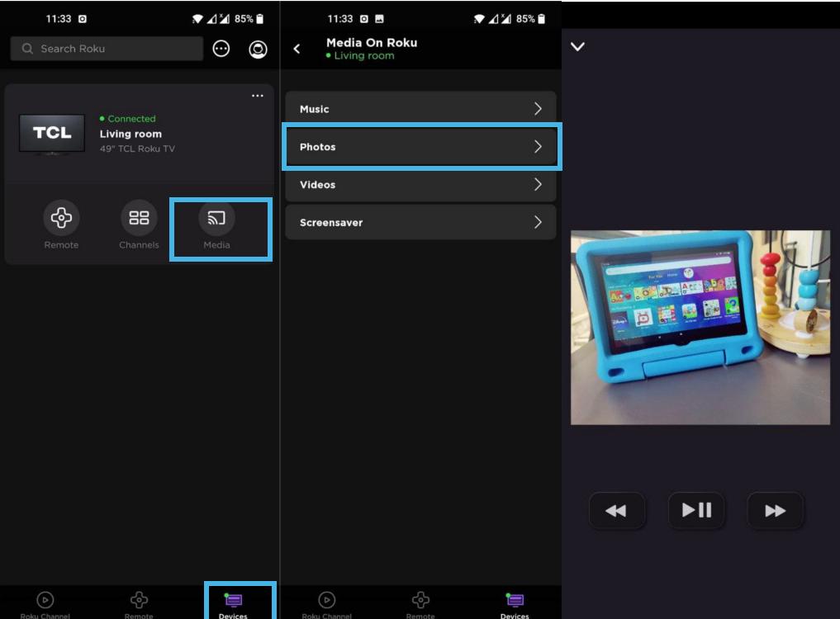Select the TCL Roku TV thumbnail
The image size is (840, 619).
[52, 134]
